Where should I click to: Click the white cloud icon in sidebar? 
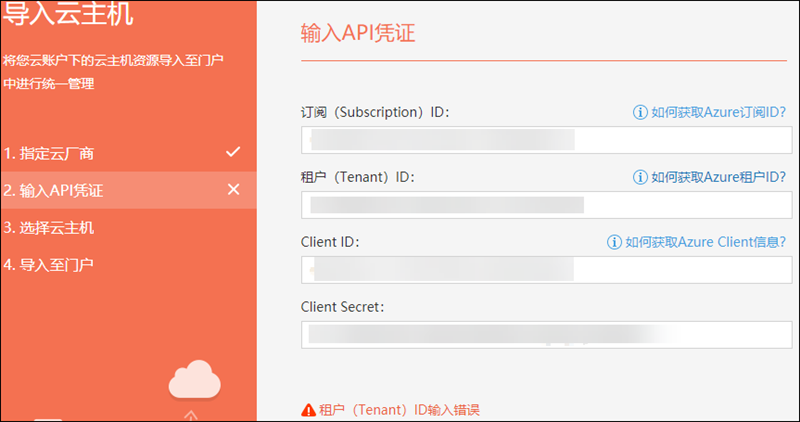[193, 381]
